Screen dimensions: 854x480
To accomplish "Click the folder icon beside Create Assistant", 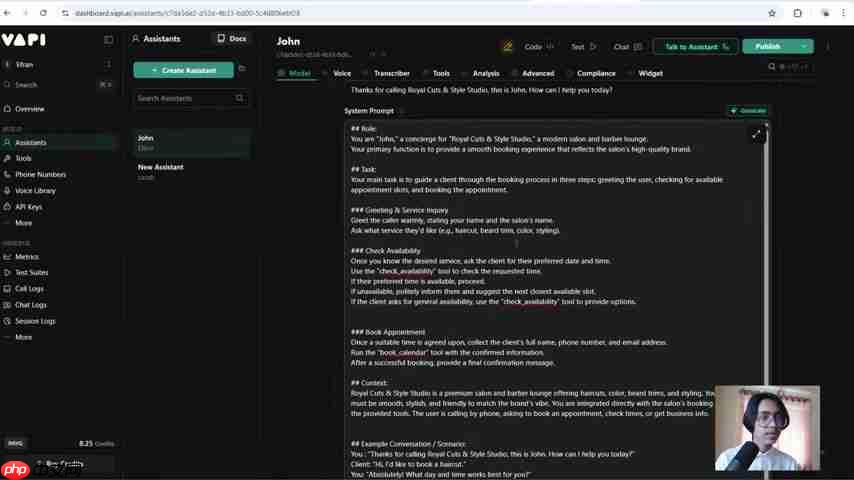I will coord(242,69).
